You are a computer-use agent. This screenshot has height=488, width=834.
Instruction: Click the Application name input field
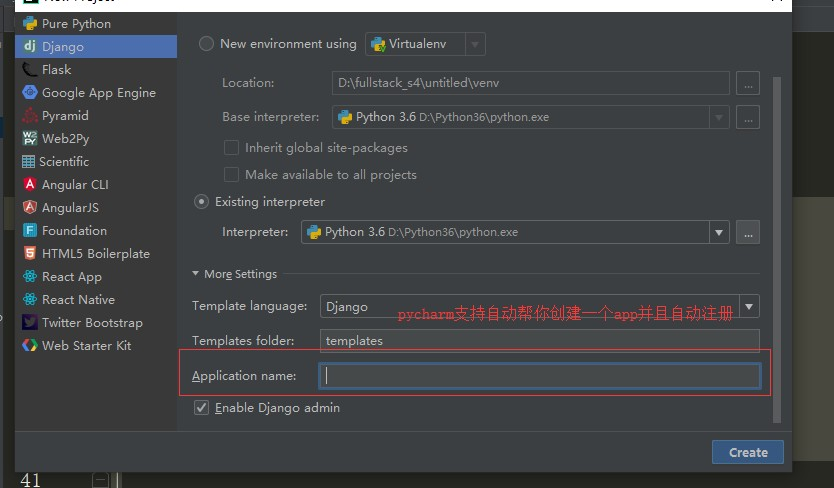[x=539, y=376]
